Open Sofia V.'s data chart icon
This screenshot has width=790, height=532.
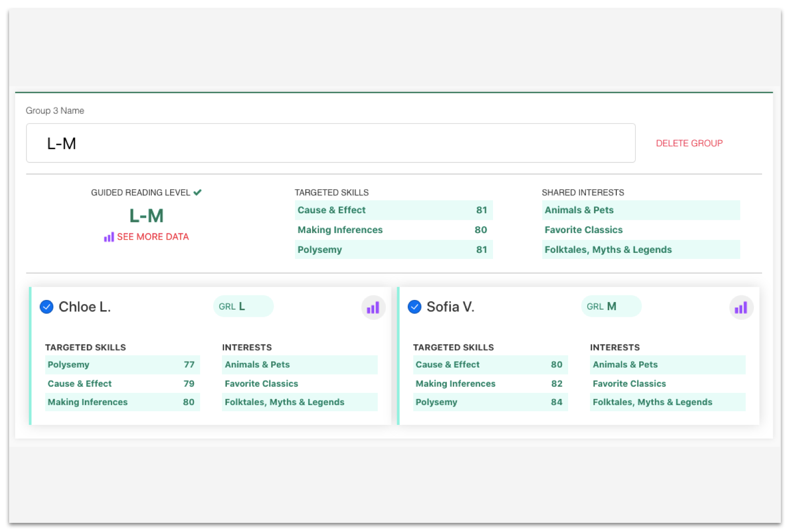(x=741, y=308)
